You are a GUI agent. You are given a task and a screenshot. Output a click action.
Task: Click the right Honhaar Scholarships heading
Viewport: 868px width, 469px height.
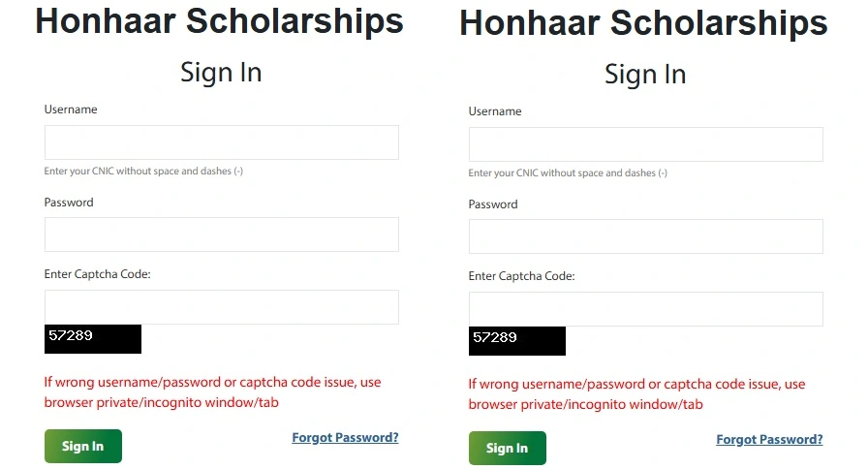coord(643,24)
